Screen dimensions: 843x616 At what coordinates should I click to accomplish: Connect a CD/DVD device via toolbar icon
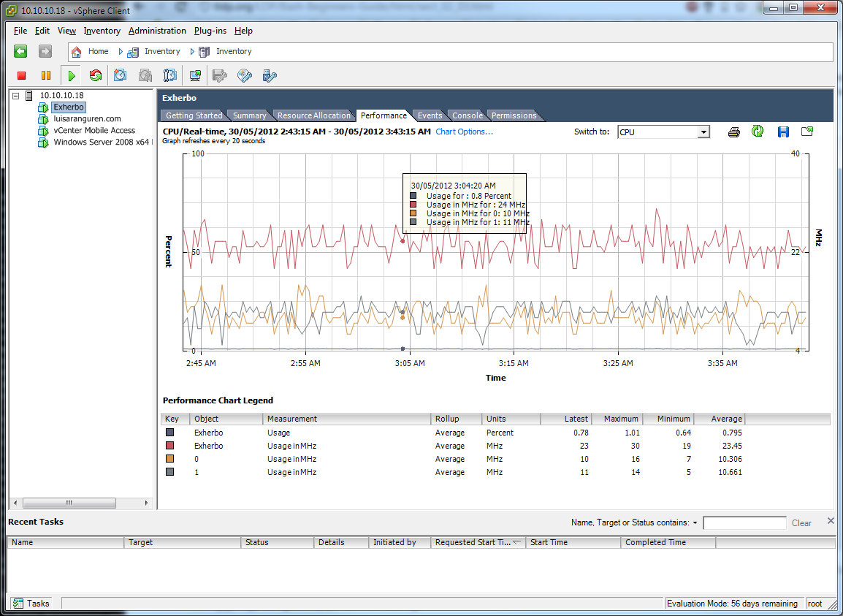(245, 75)
